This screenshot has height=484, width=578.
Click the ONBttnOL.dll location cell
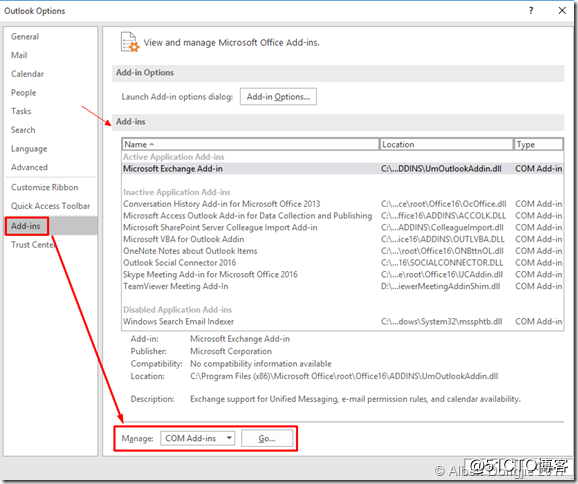click(x=442, y=251)
